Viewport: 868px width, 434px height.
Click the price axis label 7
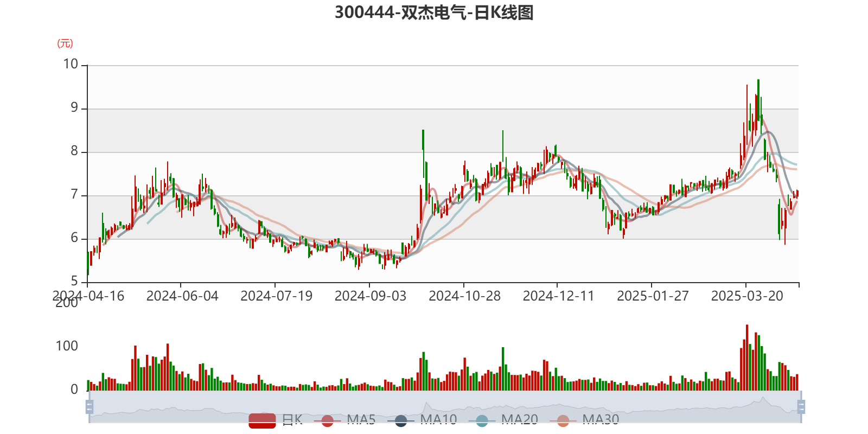pyautogui.click(x=74, y=195)
